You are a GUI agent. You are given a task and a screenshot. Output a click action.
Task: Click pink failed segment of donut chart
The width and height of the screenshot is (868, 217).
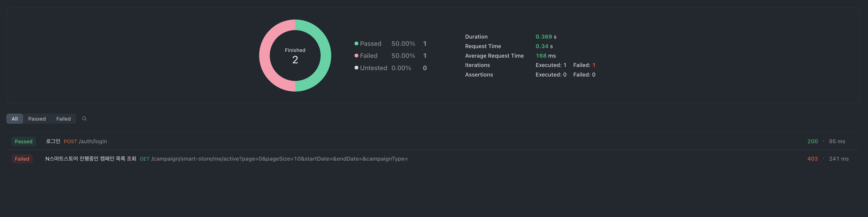(265, 56)
